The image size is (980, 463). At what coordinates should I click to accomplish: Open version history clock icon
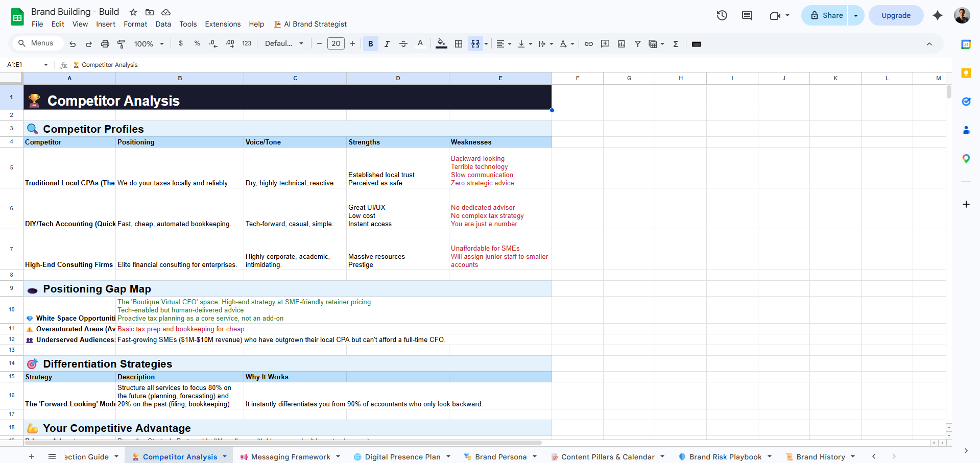722,15
